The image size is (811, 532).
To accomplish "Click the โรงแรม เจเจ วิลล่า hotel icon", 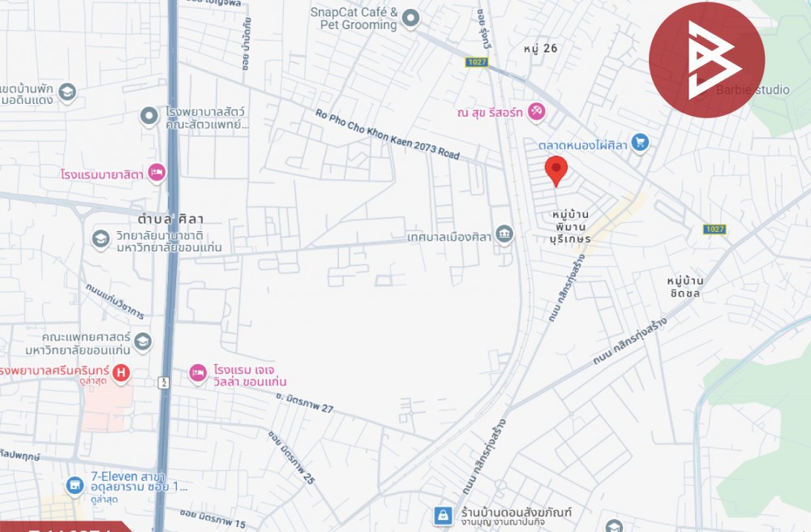I will click(x=197, y=373).
